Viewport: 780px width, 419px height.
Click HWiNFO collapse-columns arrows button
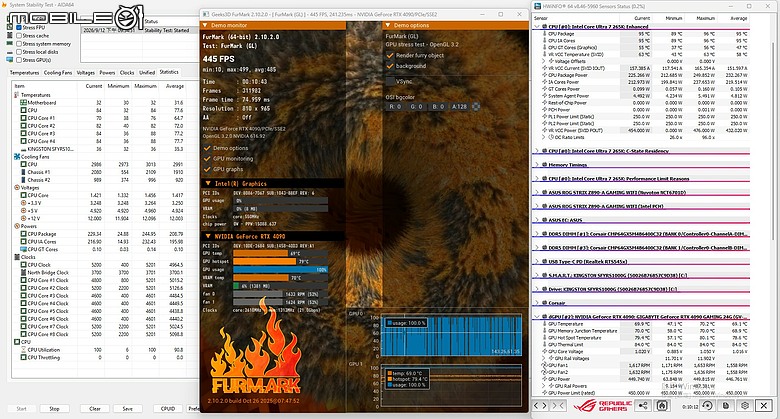(x=558, y=406)
